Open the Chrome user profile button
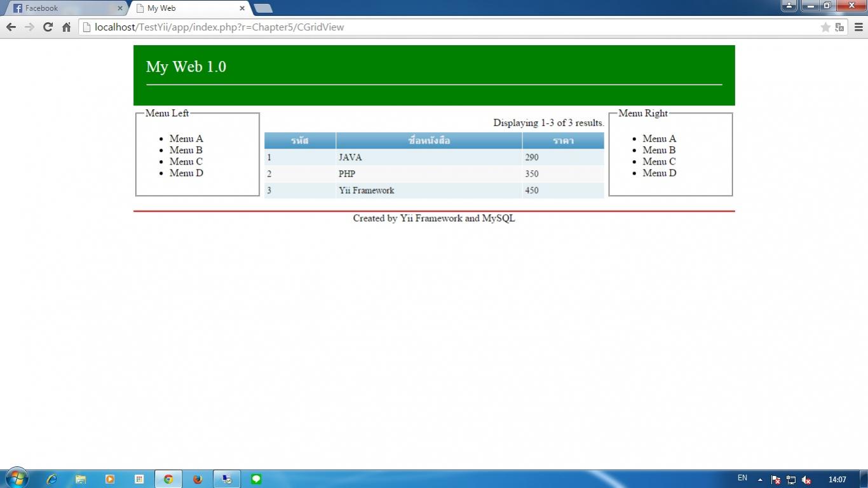This screenshot has height=488, width=868. tap(789, 6)
